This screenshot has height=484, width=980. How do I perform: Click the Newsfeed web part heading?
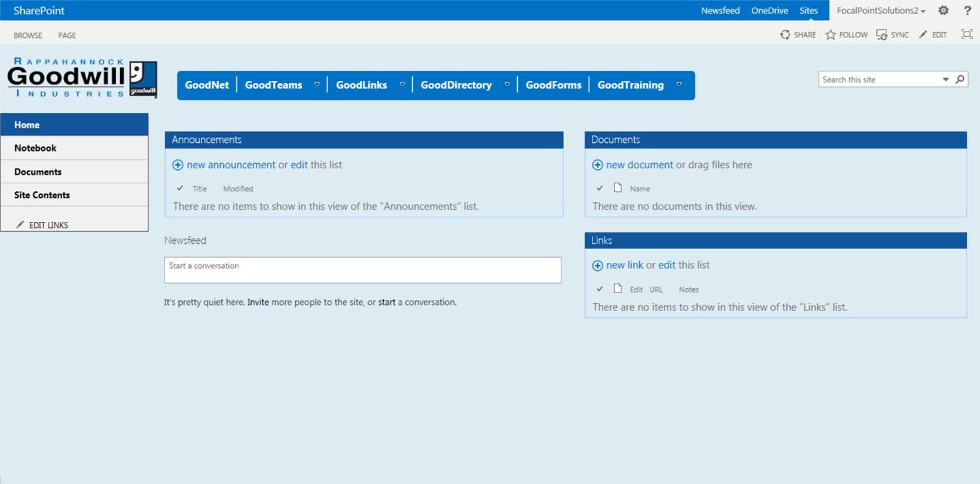[x=185, y=240]
